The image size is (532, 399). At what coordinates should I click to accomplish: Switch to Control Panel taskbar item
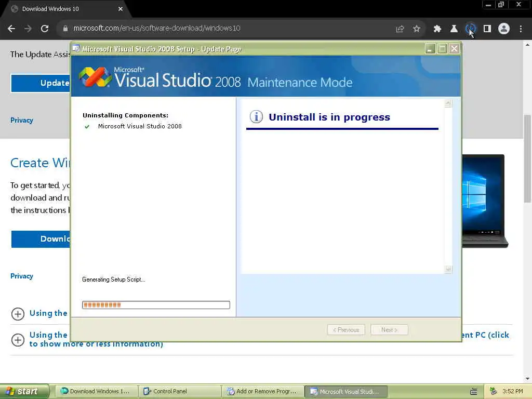pyautogui.click(x=179, y=392)
